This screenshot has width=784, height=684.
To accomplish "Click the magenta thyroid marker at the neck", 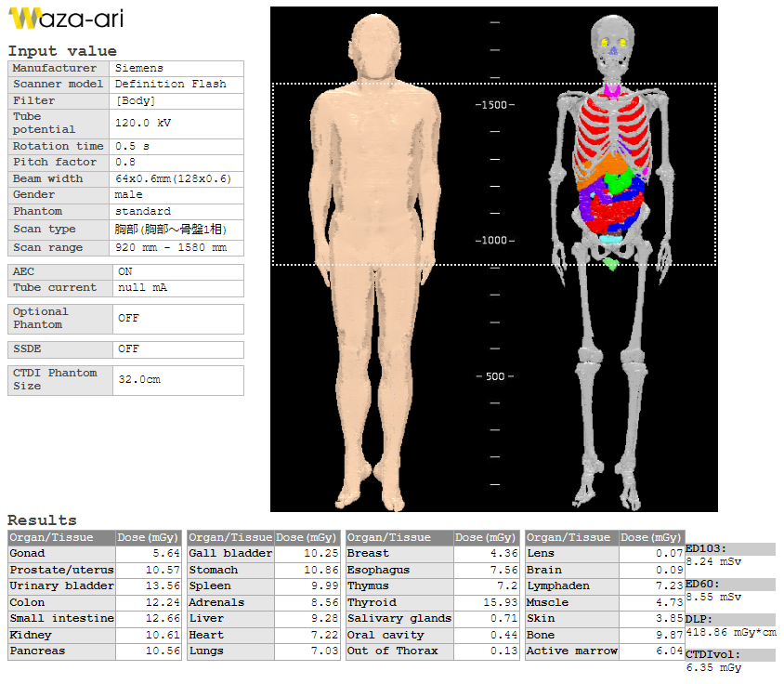I will 610,91.
